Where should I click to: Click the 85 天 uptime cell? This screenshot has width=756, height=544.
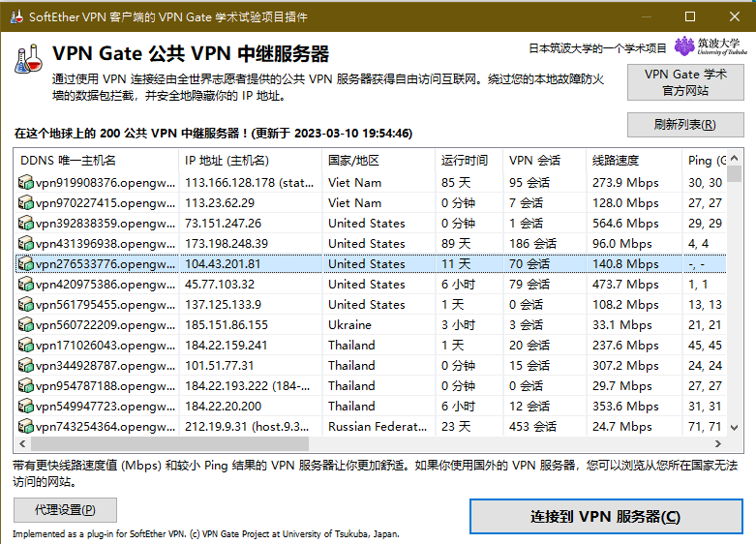click(x=456, y=183)
